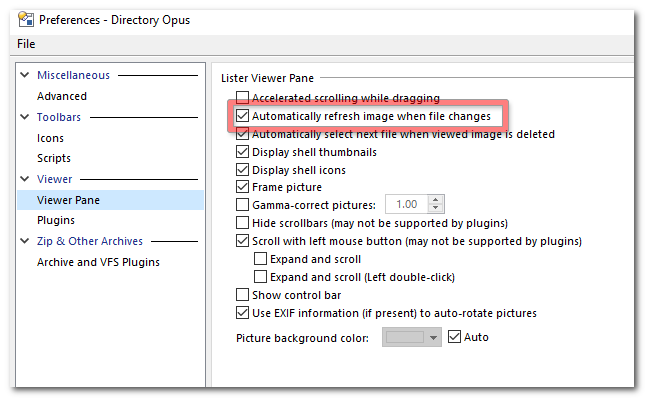Select the Viewer Pane page
The height and width of the screenshot is (398, 645).
click(110, 200)
